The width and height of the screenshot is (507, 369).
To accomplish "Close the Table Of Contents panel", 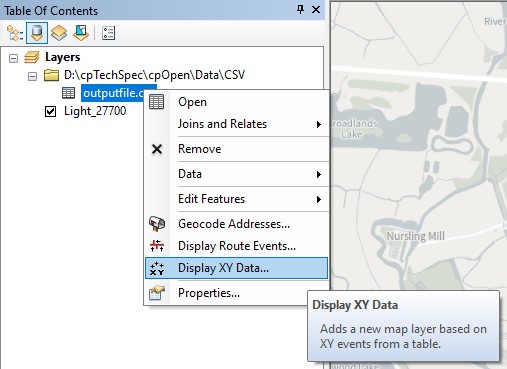I will click(316, 10).
